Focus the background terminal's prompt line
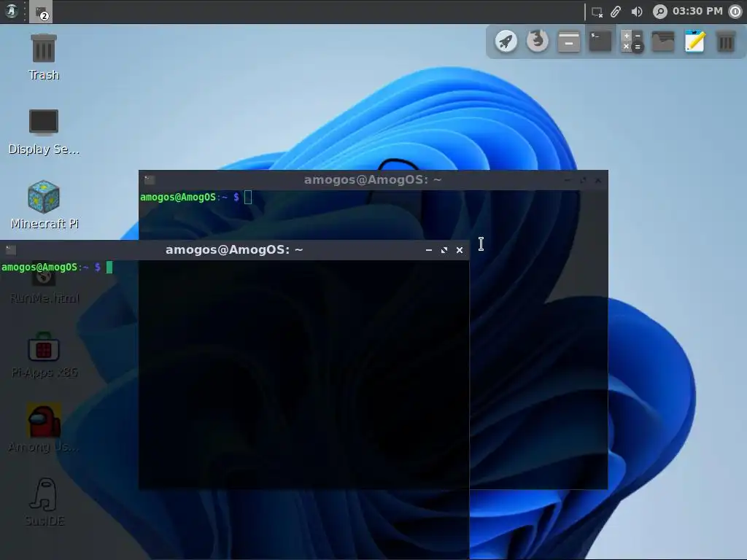747x560 pixels. click(196, 197)
